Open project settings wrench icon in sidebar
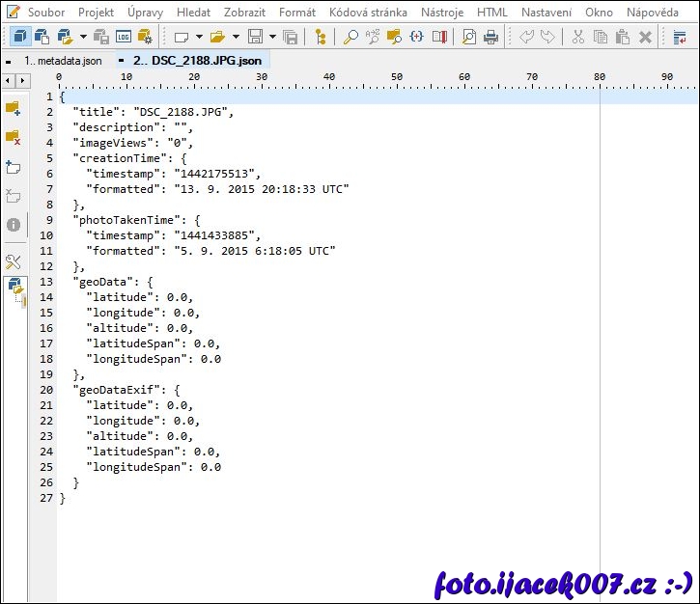 pos(14,261)
